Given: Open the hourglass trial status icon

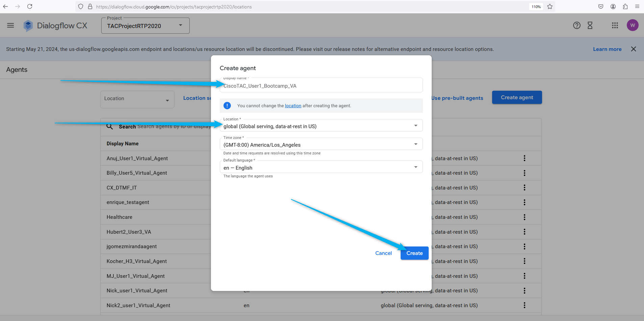Looking at the screenshot, I should (590, 25).
